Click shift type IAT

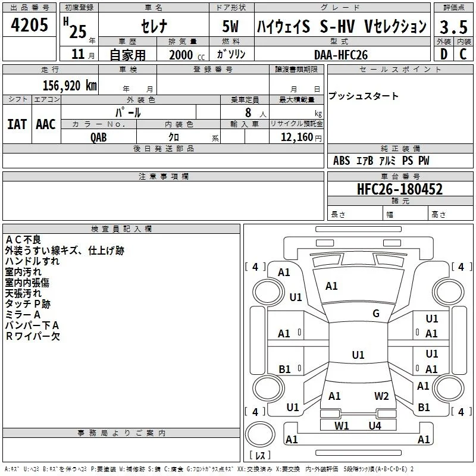[x=17, y=124]
